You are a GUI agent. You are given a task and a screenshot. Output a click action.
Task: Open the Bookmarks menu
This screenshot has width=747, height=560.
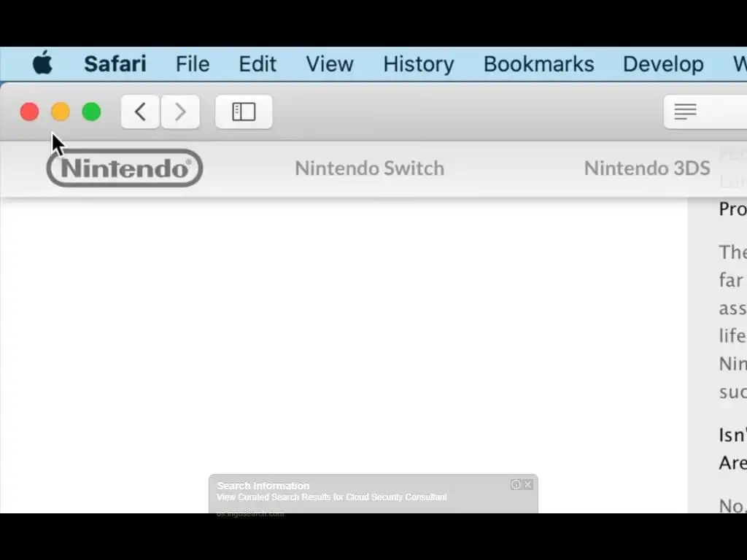[539, 64]
